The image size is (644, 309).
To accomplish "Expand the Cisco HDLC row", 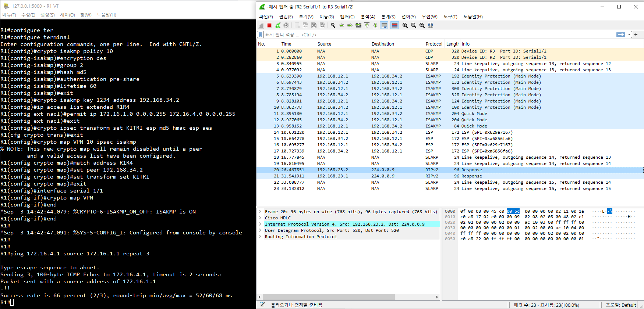I will pos(260,218).
